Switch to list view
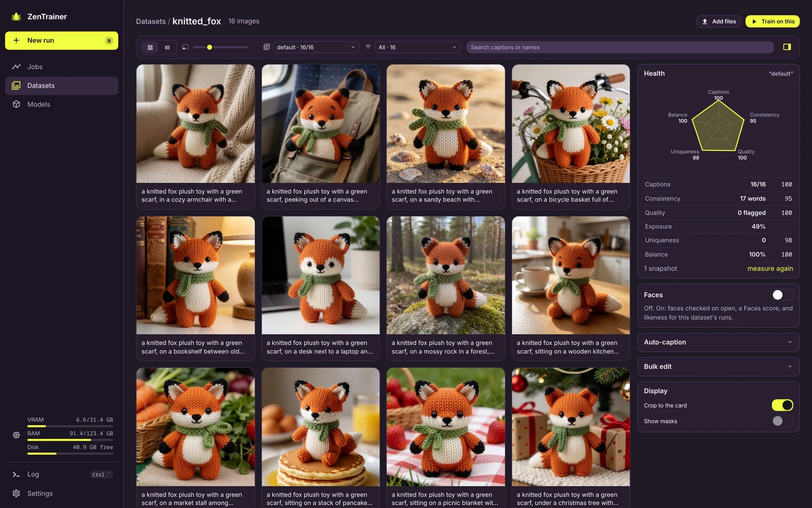The image size is (812, 508). click(x=167, y=47)
